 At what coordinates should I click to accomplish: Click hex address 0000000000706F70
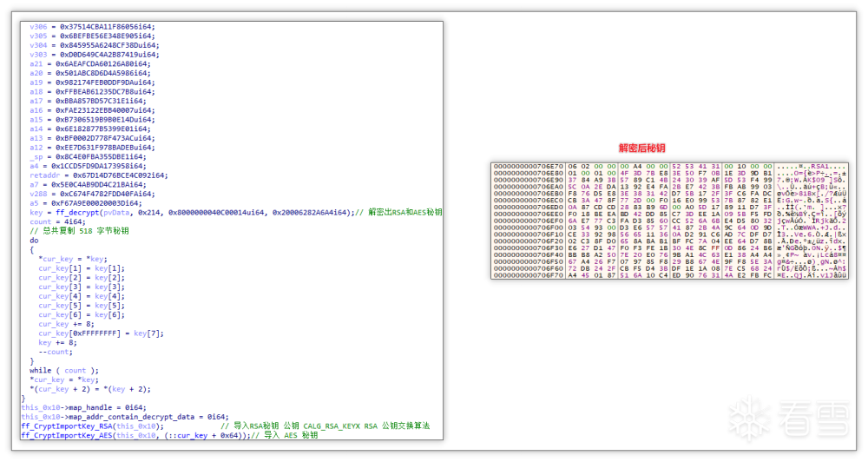coord(528,274)
